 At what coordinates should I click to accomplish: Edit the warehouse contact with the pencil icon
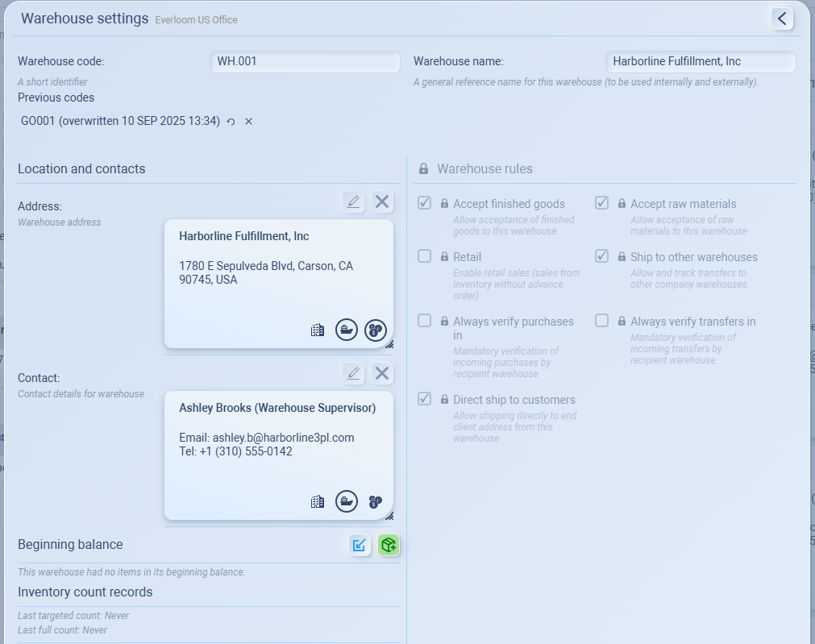[353, 373]
